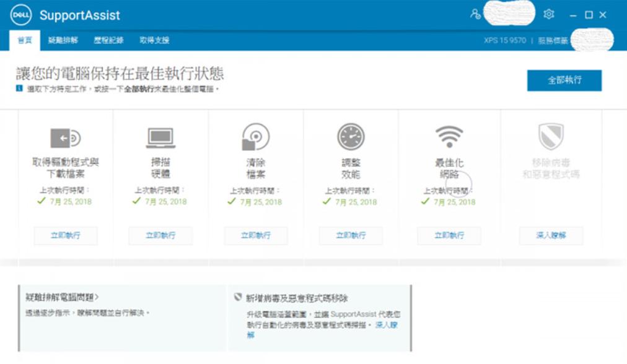Click the drivers and downloads icon
This screenshot has height=364, width=627.
pos(66,138)
